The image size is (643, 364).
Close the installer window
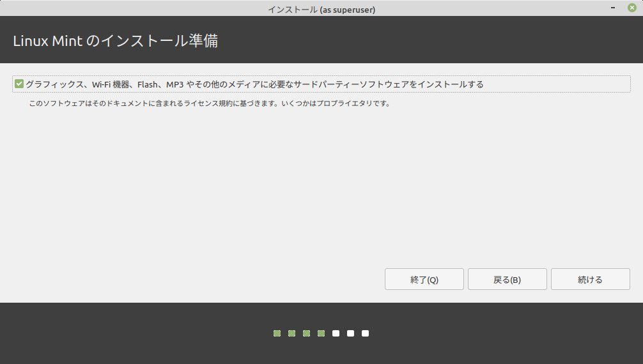(632, 8)
